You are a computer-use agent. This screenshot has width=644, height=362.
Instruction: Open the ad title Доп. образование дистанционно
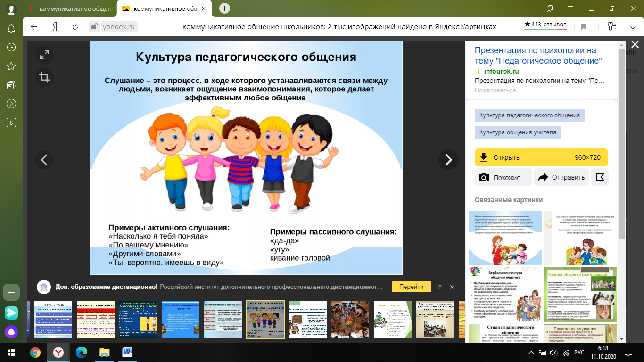(x=107, y=287)
